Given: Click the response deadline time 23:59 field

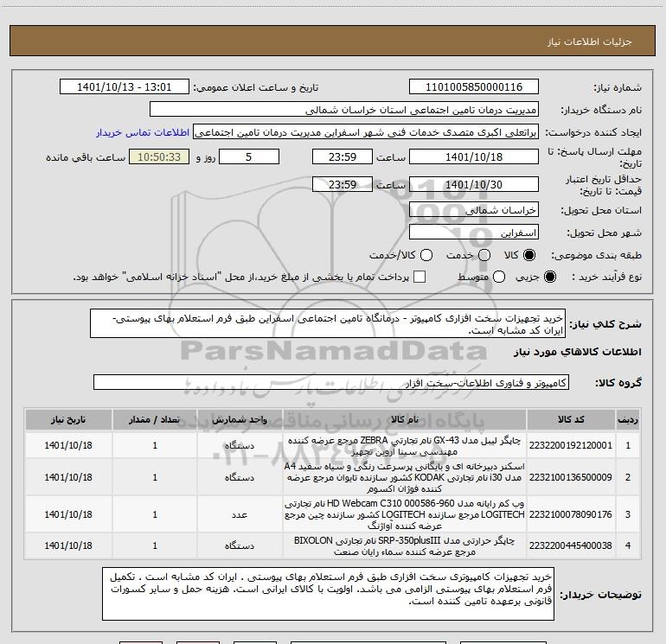Looking at the screenshot, I should click(x=343, y=157).
